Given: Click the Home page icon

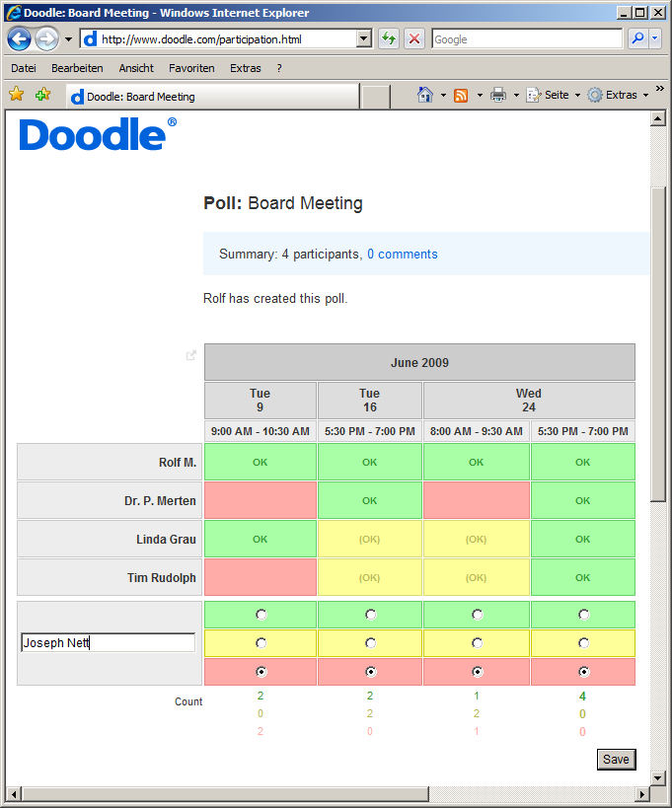Looking at the screenshot, I should pyautogui.click(x=425, y=95).
